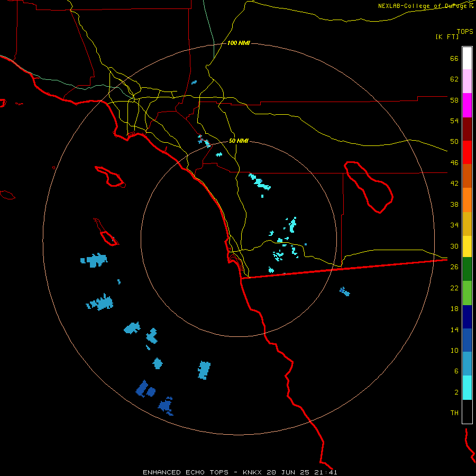Click the legend value '46'

(x=454, y=162)
